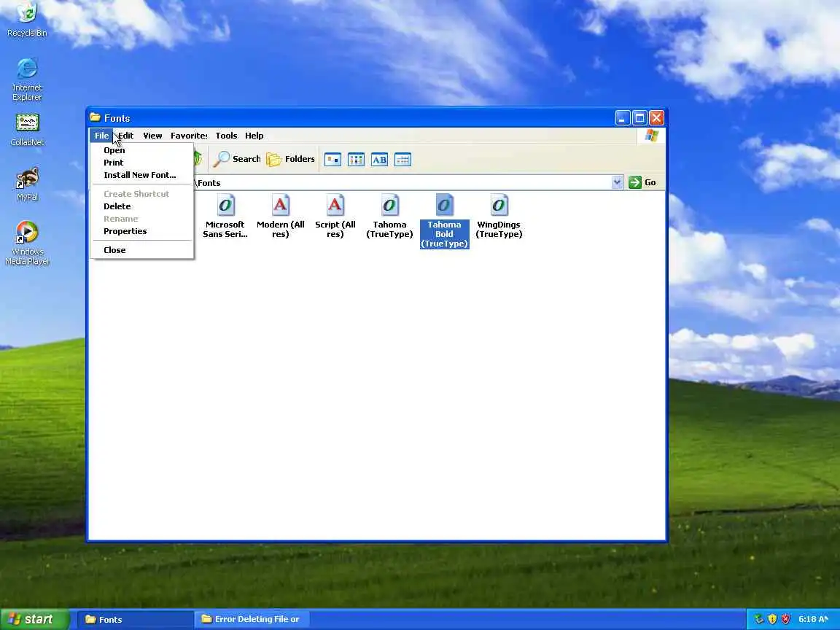This screenshot has height=630, width=840.
Task: Choose Print from the File menu
Action: (142, 163)
